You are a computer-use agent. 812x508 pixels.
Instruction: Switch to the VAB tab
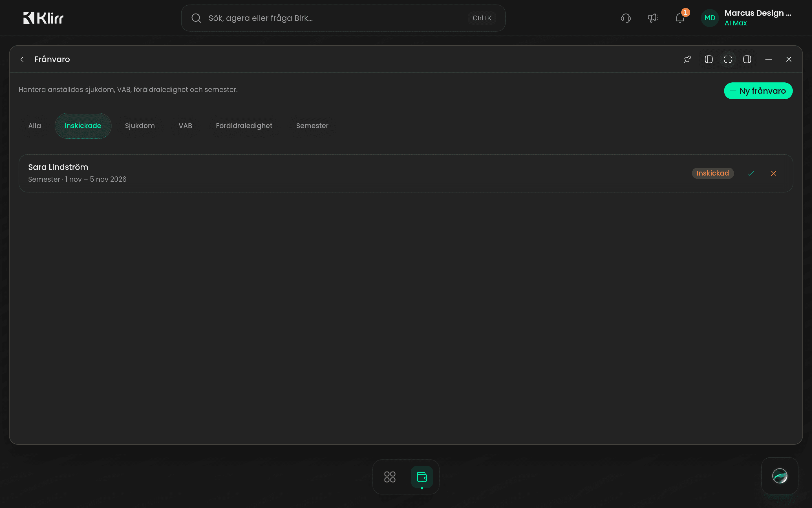(x=185, y=126)
